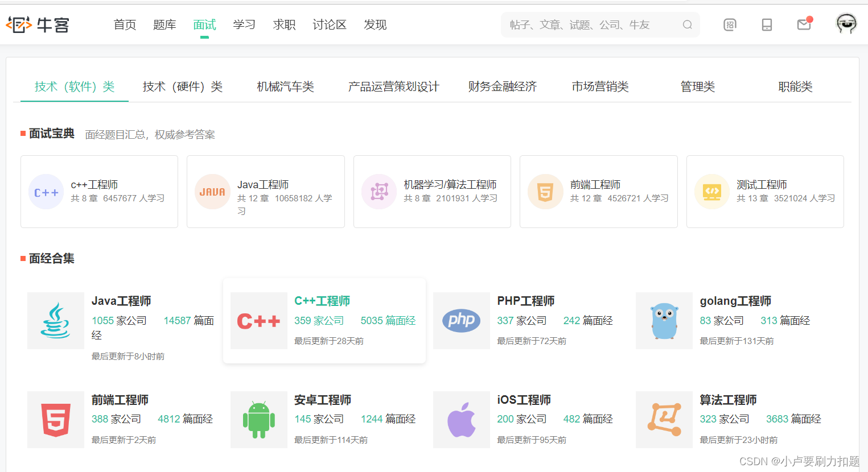Open the 前端工程师 title in 面经合集
This screenshot has width=868, height=472.
point(120,400)
